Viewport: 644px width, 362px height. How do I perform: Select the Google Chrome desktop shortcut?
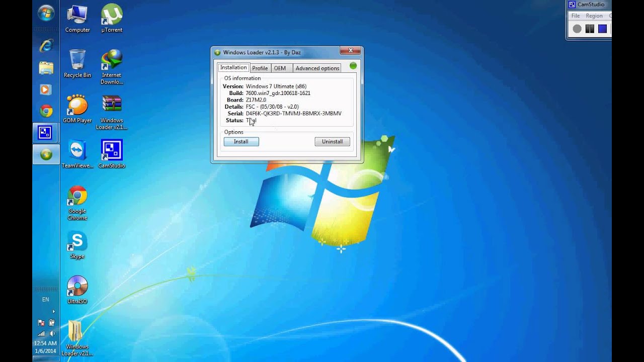point(77,203)
